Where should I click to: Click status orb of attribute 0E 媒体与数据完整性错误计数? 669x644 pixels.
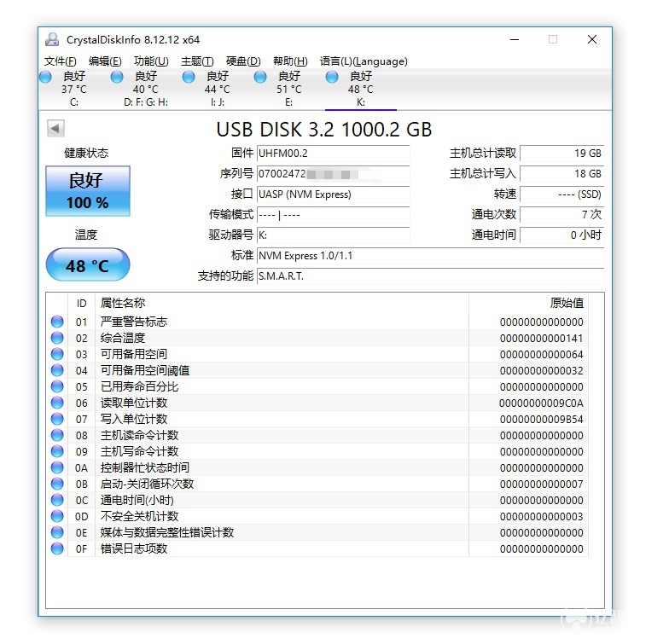57,532
